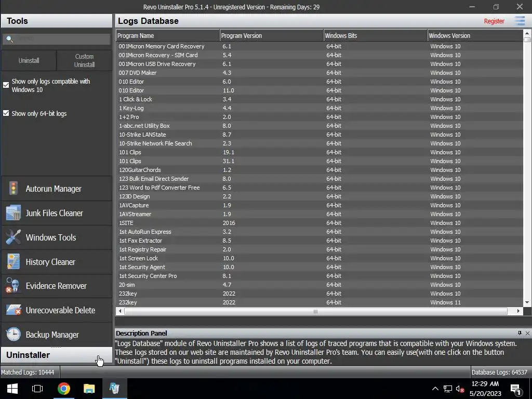
Task: Sort by Program Version column header
Action: click(x=271, y=36)
